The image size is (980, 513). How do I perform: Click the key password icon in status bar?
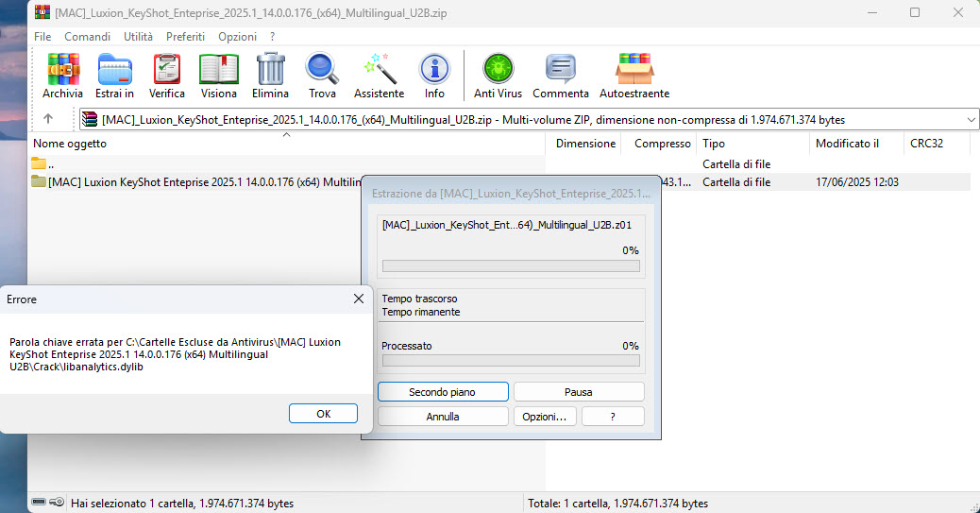(x=57, y=502)
